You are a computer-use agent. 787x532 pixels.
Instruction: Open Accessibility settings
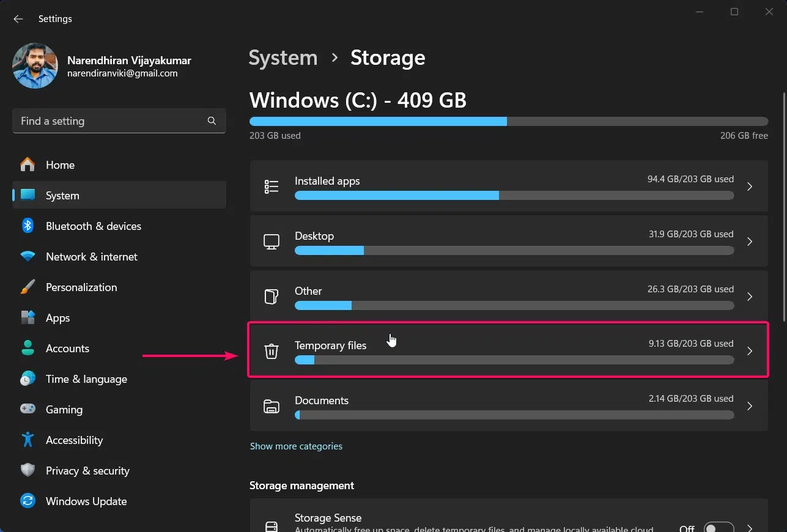tap(119, 440)
